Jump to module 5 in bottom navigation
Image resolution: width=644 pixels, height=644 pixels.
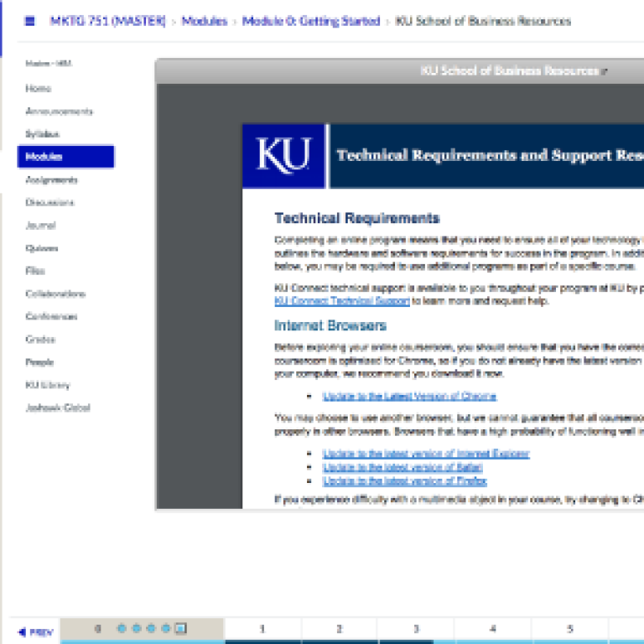(570, 629)
